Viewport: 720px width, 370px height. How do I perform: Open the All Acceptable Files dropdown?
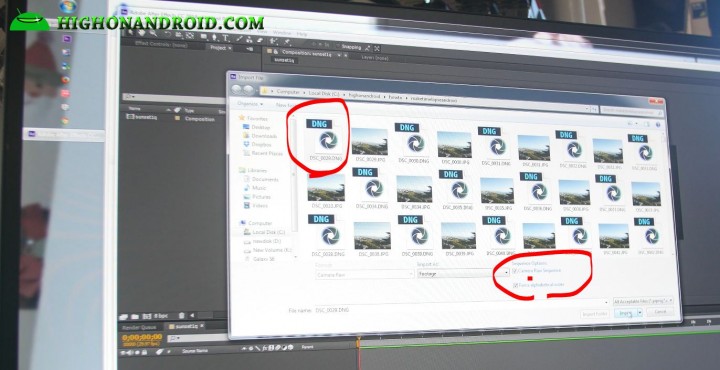(x=643, y=301)
